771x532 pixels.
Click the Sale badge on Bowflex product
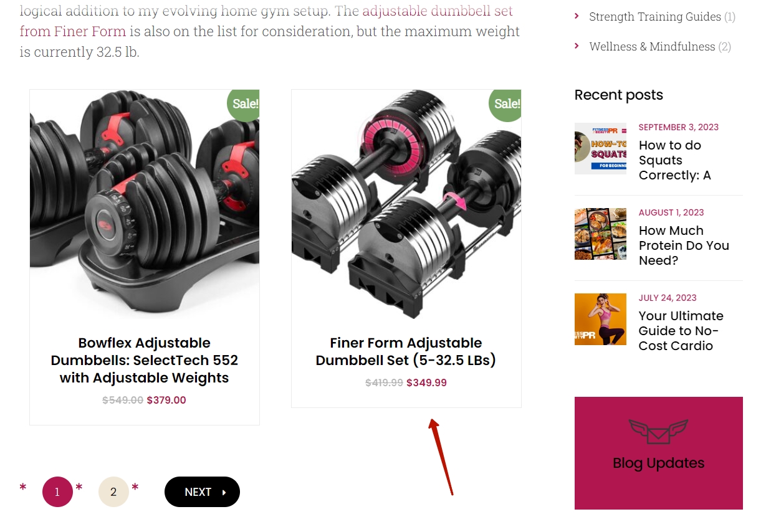point(244,105)
